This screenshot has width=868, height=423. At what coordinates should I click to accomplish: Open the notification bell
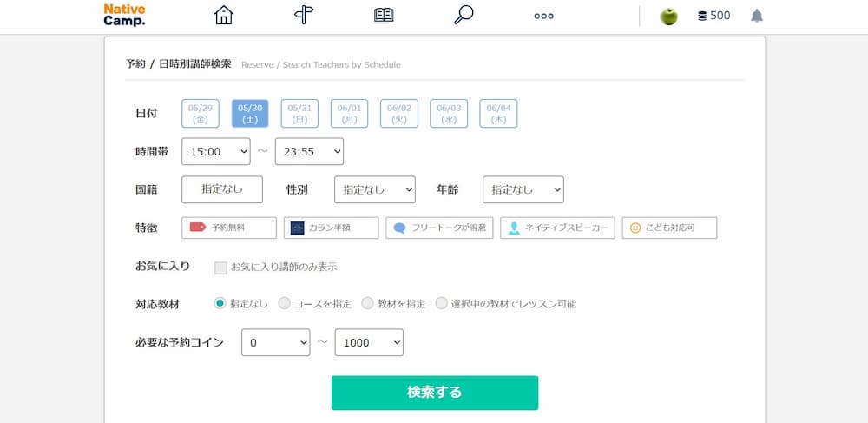757,16
